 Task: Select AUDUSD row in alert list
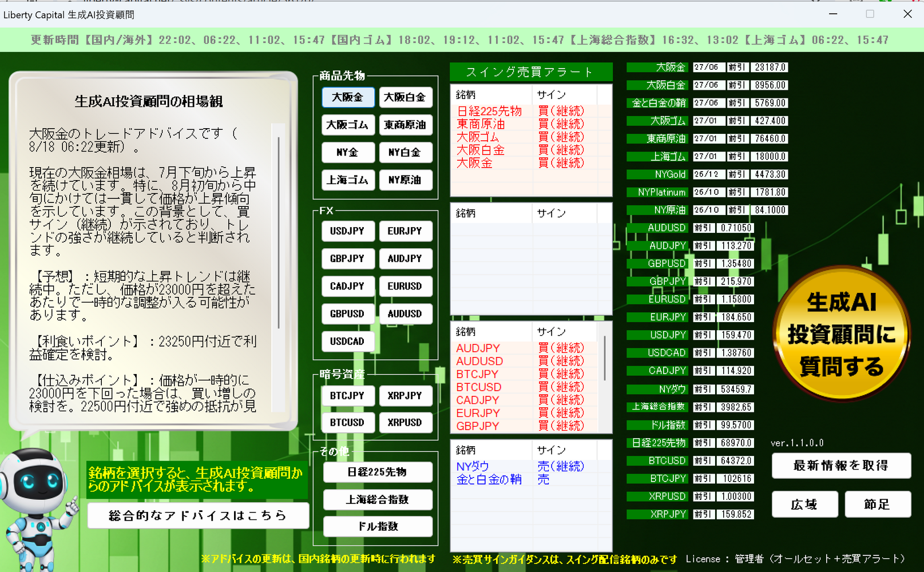(525, 361)
